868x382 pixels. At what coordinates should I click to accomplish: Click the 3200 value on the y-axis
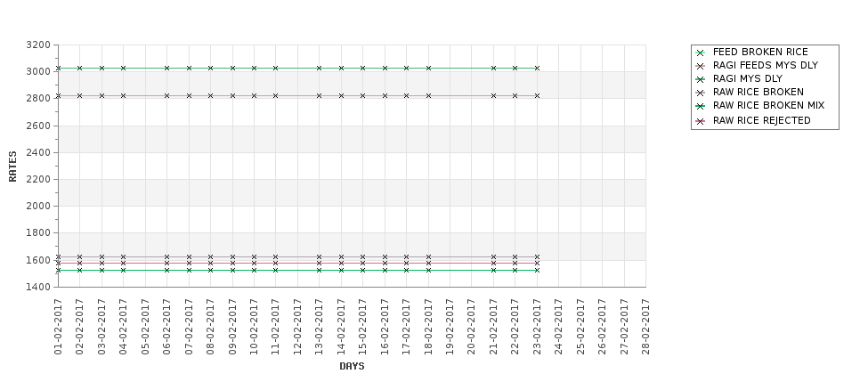coord(38,45)
